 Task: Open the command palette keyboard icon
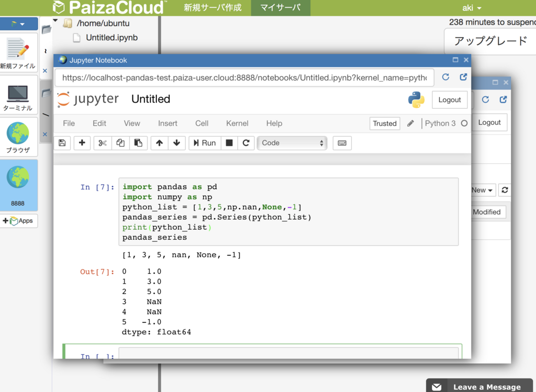tap(342, 143)
